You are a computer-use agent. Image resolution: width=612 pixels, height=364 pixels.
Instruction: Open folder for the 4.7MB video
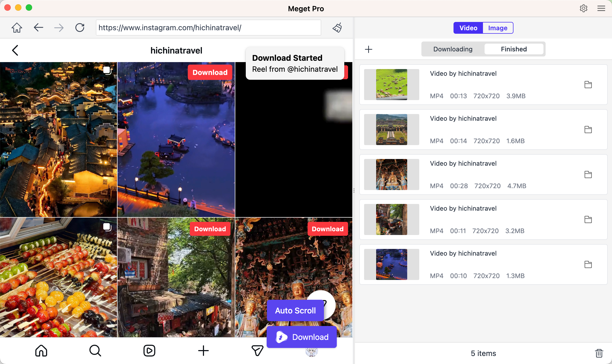pyautogui.click(x=588, y=175)
